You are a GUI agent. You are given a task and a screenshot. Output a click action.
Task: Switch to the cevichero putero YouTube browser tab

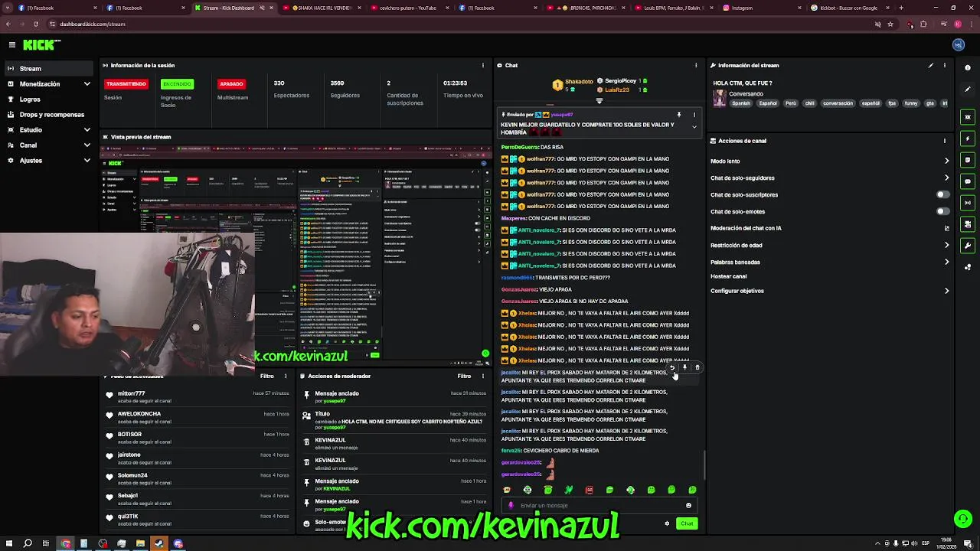pyautogui.click(x=407, y=8)
